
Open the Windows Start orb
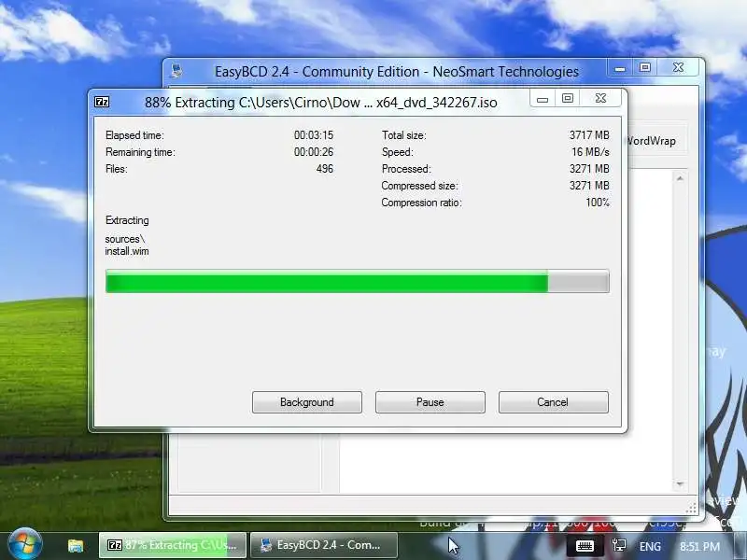tap(25, 544)
